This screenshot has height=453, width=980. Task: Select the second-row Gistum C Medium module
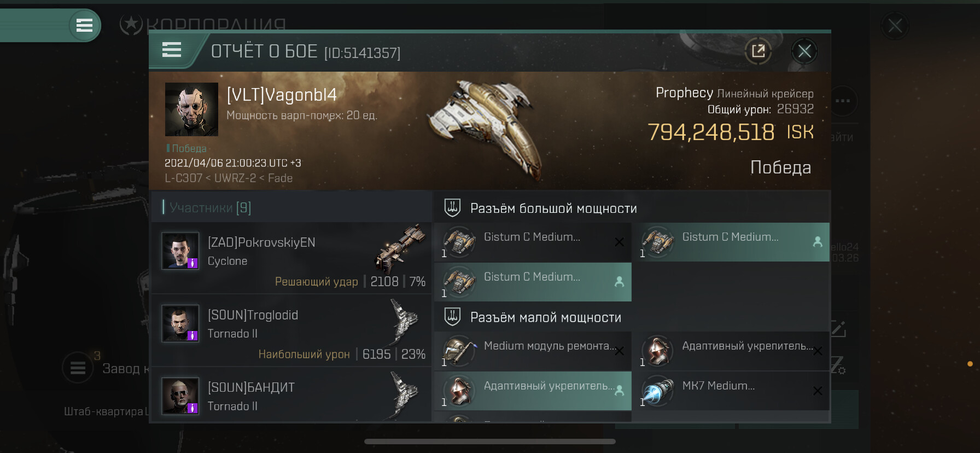[x=533, y=282]
